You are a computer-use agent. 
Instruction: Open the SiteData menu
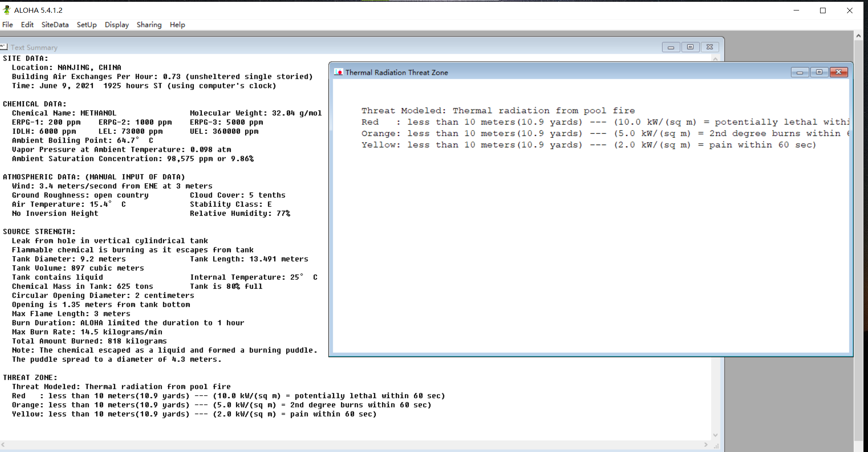pos(55,25)
